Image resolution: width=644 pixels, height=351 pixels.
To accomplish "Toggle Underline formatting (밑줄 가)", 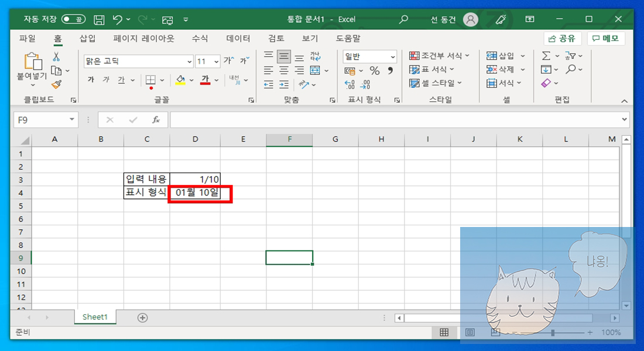I will point(121,80).
